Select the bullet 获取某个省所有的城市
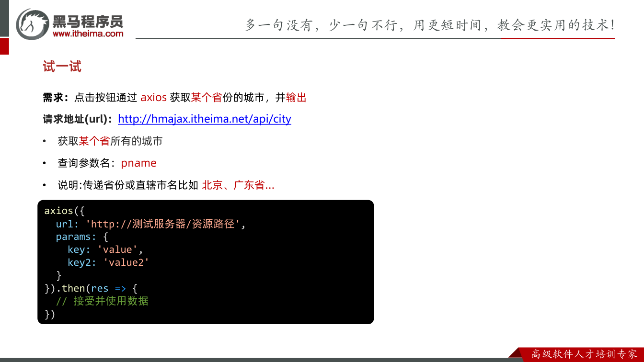This screenshot has width=644, height=362. point(110,141)
